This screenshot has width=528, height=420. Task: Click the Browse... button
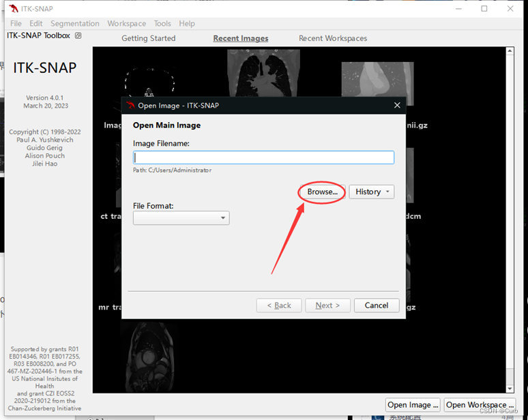(322, 192)
